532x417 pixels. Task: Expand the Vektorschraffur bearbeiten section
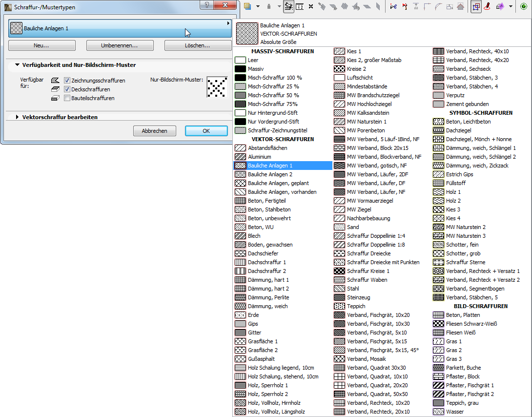17,117
